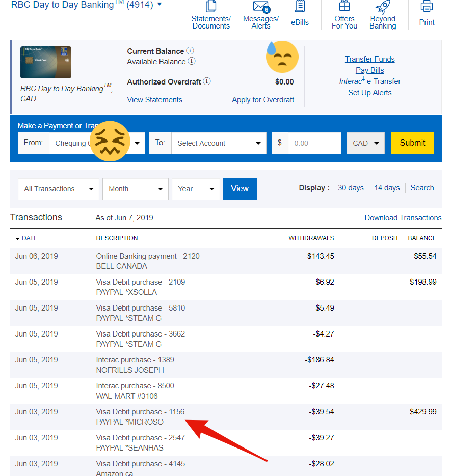452x476 pixels.
Task: Open the CAD currency dropdown
Action: [365, 143]
